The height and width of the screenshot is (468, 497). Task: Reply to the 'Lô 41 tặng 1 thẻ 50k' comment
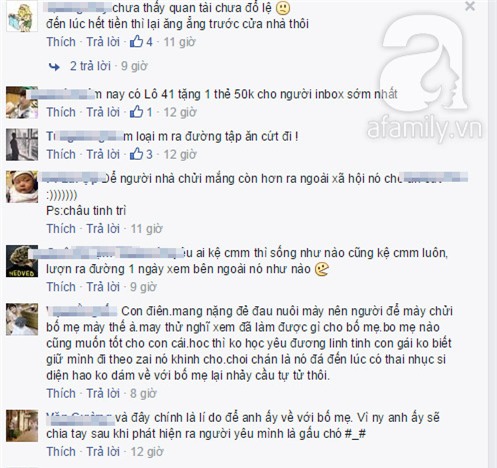[103, 112]
